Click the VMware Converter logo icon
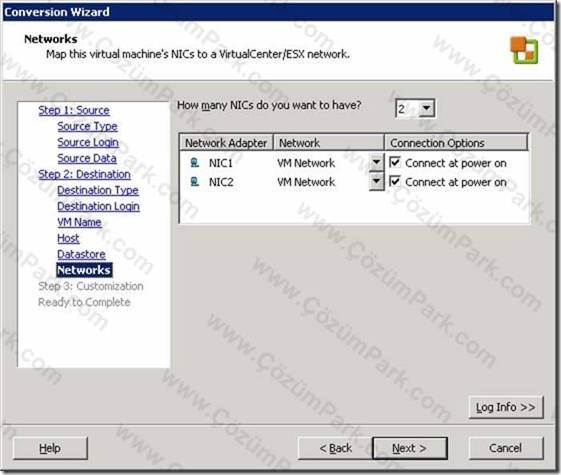This screenshot has height=475, width=561. [524, 50]
